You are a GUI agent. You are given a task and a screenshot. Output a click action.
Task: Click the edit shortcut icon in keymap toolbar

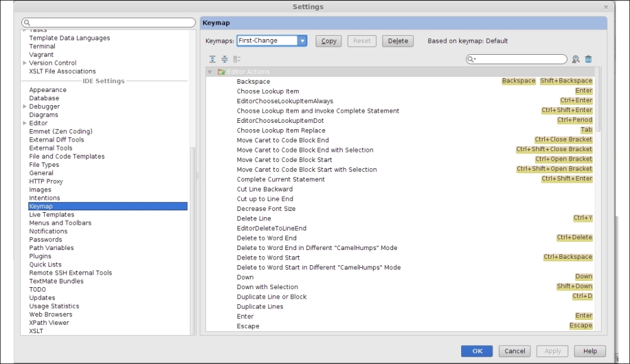click(x=237, y=59)
